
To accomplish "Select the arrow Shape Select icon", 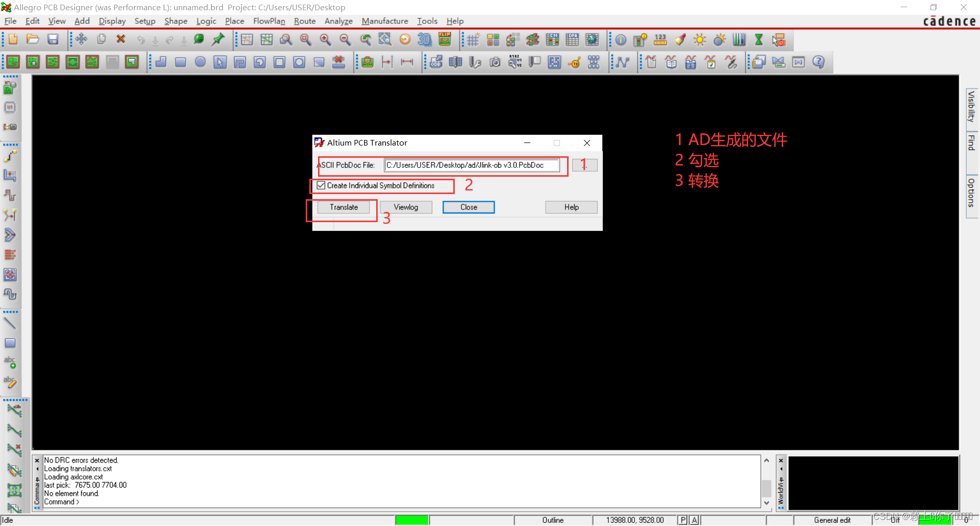I will [x=220, y=62].
